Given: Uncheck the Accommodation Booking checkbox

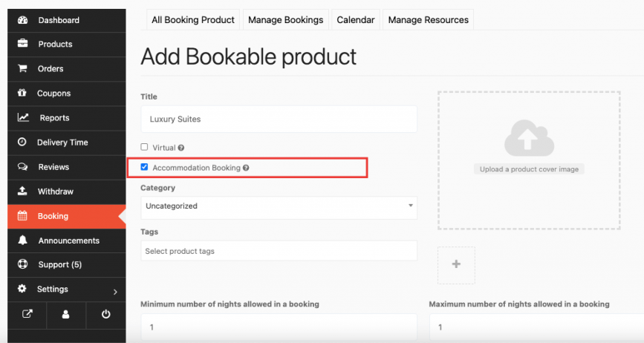Looking at the screenshot, I should coord(145,168).
